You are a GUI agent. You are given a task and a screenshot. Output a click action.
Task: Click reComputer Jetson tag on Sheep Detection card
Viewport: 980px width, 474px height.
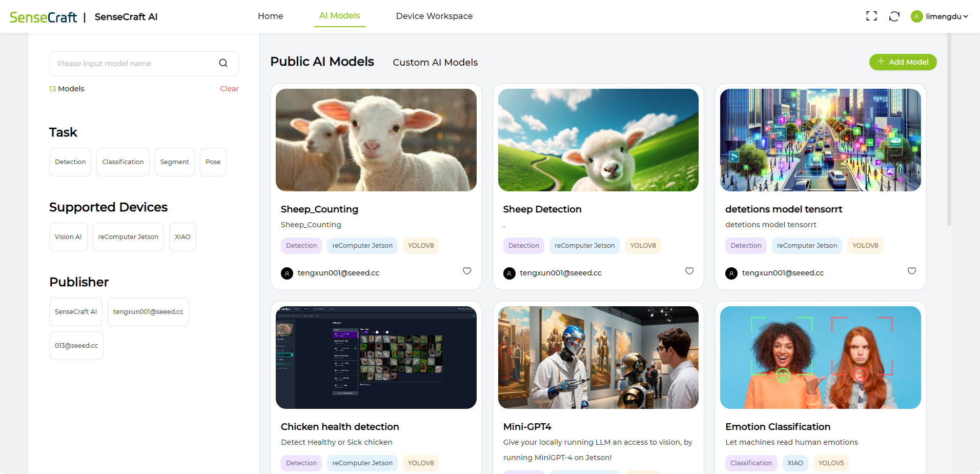tap(585, 246)
